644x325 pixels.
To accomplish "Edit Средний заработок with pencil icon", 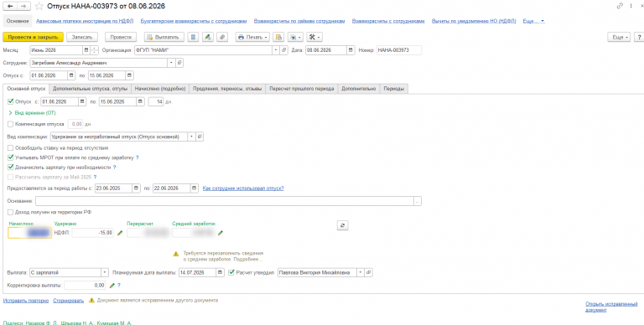I will click(x=221, y=233).
